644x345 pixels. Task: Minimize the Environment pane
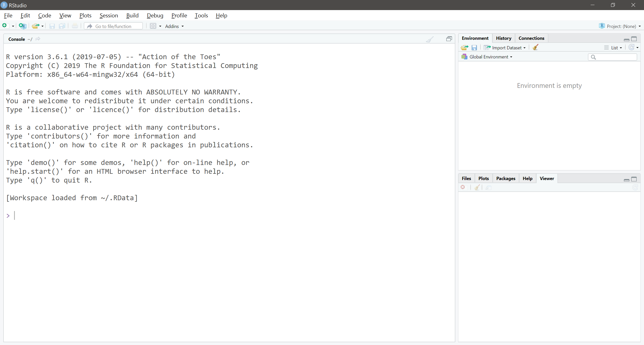(627, 39)
